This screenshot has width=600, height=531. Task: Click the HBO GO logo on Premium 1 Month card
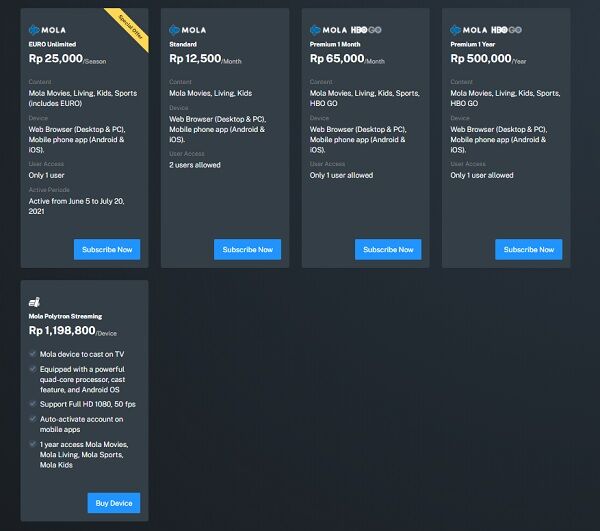366,30
